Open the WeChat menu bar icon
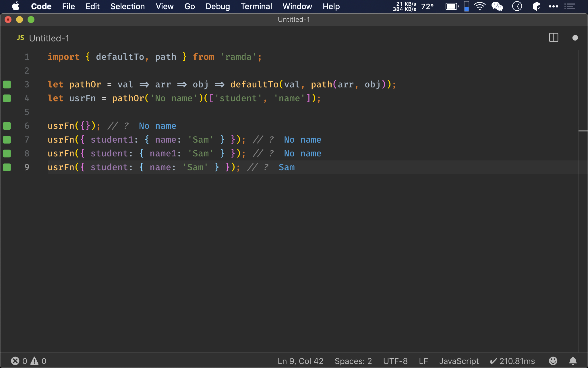 pos(497,6)
